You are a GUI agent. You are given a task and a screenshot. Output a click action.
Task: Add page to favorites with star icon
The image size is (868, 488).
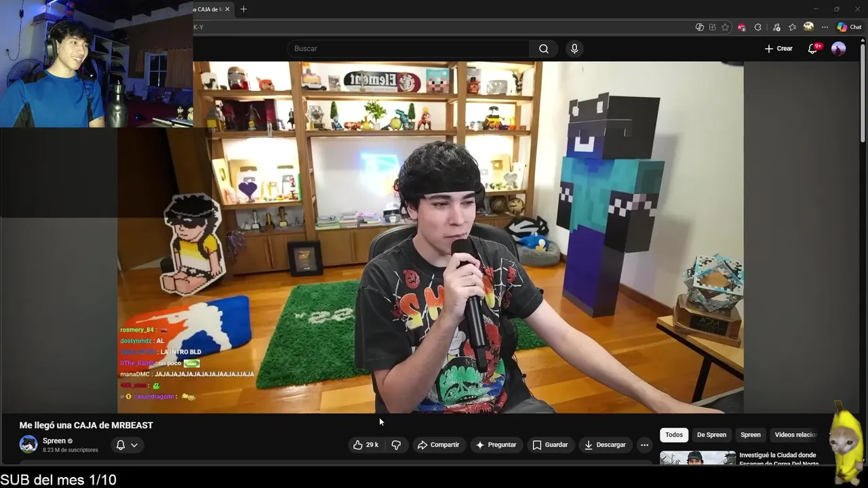coord(725,27)
